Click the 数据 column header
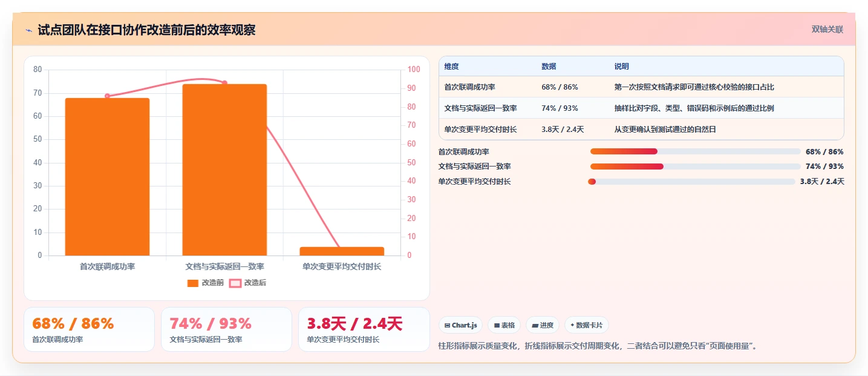The width and height of the screenshot is (868, 376). (x=549, y=67)
